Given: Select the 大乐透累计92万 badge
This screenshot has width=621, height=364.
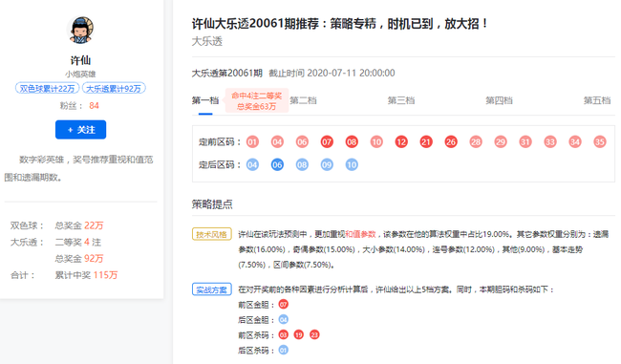Looking at the screenshot, I should 114,88.
